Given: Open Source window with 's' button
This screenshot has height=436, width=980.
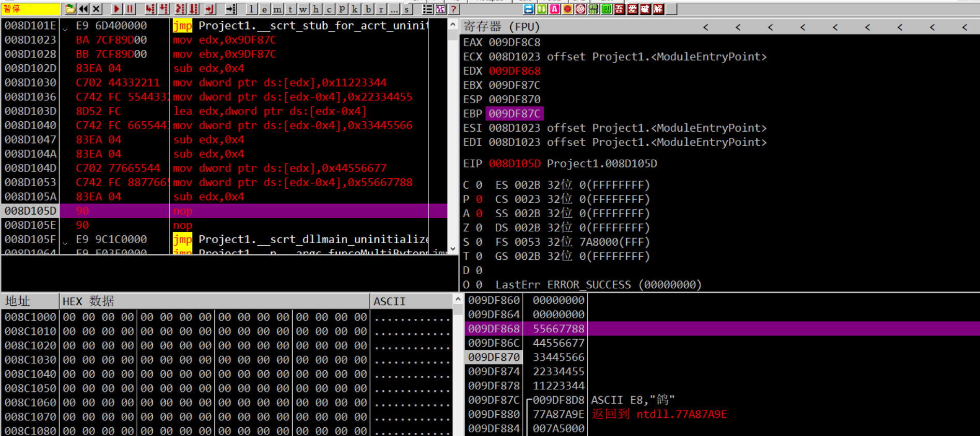Looking at the screenshot, I should (407, 9).
